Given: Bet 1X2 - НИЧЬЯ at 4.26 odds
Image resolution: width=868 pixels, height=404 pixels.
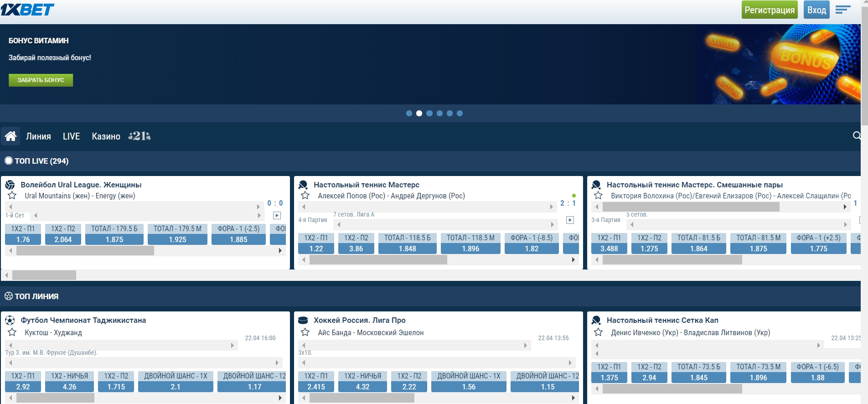Looking at the screenshot, I should (69, 382).
